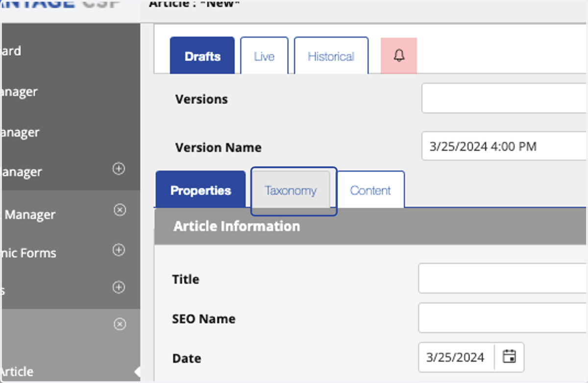Select the Properties tab
Viewport: 588px width, 383px height.
(200, 190)
